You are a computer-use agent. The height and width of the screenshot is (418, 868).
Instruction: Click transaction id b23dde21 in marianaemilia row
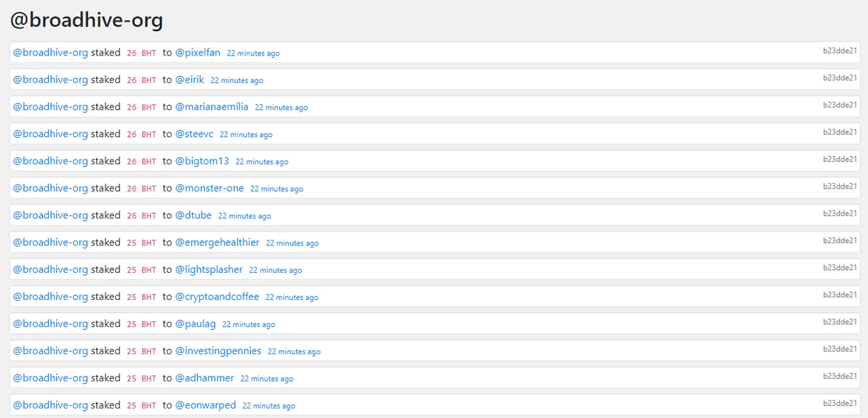840,104
